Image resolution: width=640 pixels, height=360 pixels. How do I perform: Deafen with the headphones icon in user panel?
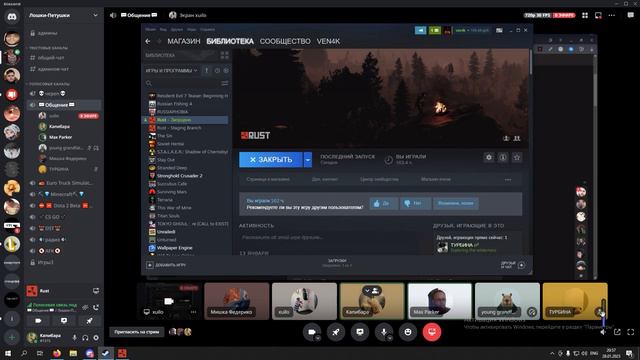tap(85, 338)
